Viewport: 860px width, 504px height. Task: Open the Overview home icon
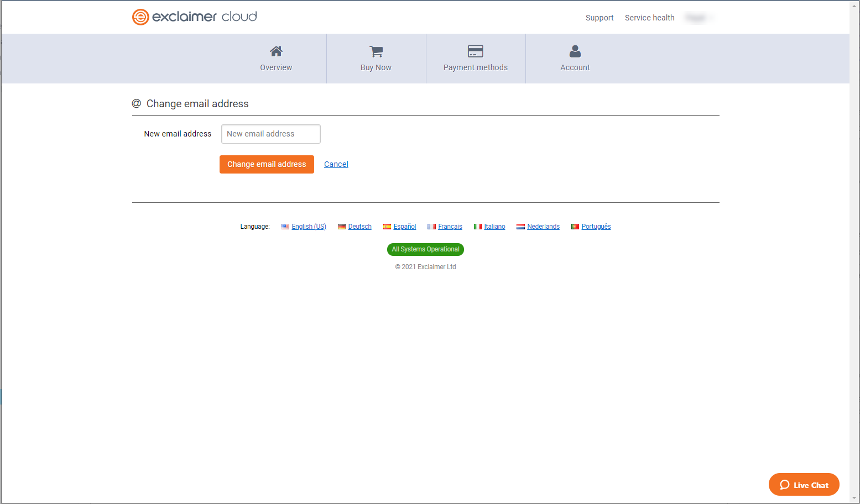pos(276,51)
